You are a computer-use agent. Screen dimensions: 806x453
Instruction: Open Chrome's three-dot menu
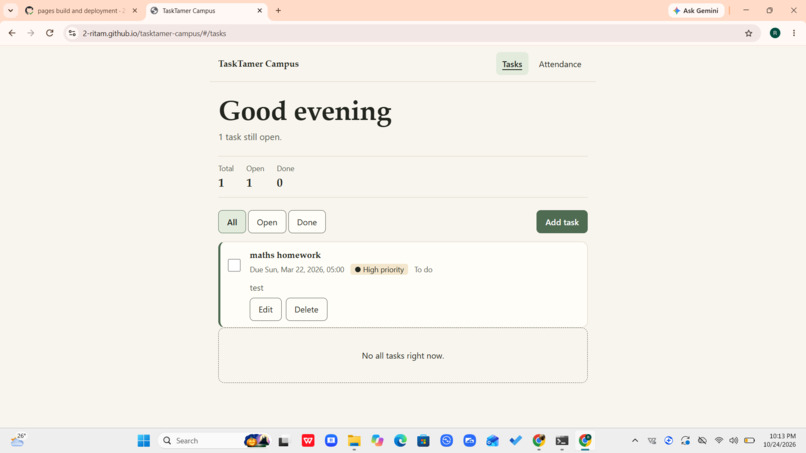(x=794, y=33)
